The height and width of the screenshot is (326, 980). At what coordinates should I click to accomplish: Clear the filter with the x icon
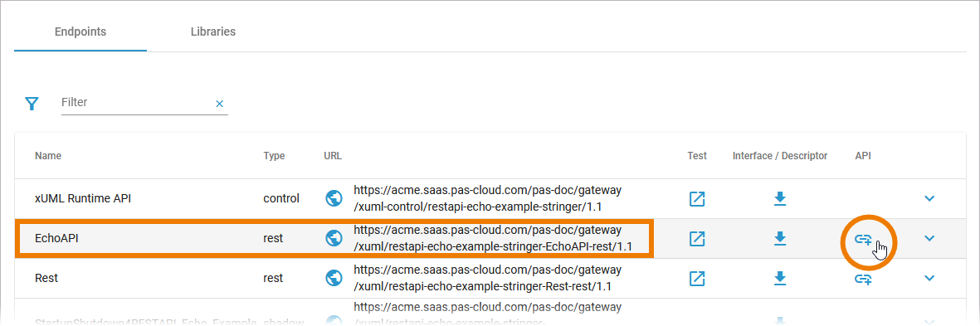[x=219, y=104]
